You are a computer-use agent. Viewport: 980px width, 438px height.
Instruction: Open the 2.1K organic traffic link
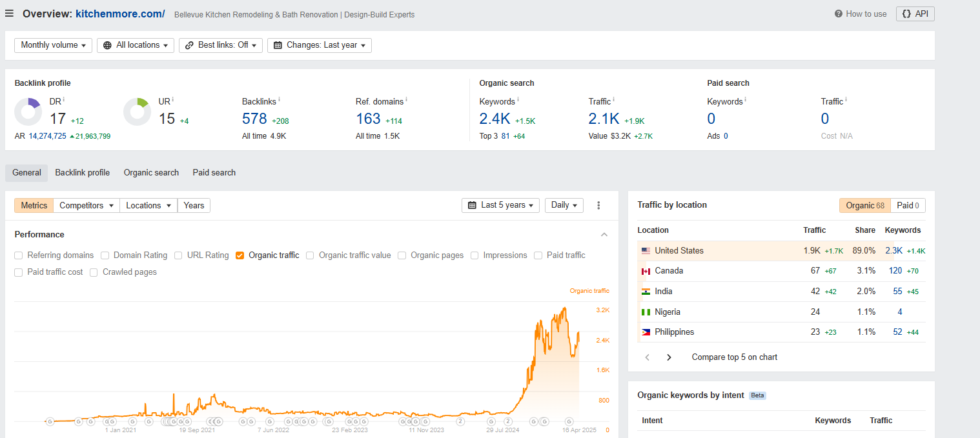tap(604, 119)
